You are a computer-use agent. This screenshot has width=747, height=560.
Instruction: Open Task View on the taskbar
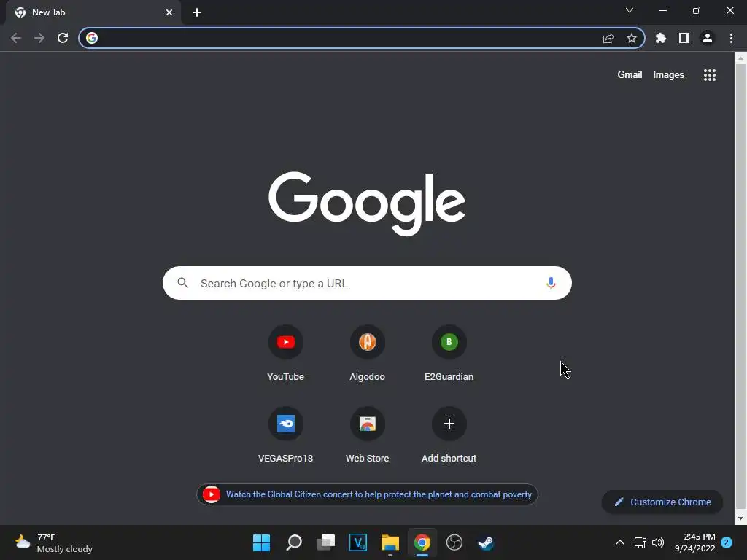(326, 542)
